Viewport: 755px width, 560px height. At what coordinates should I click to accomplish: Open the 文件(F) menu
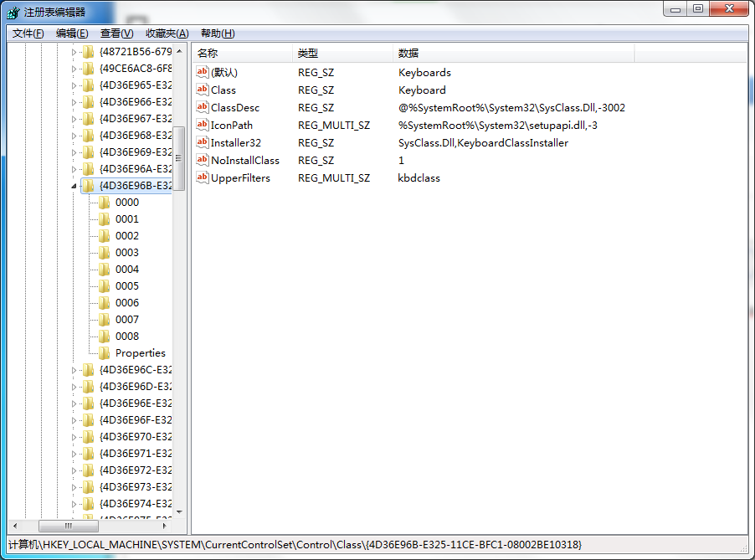tap(28, 33)
